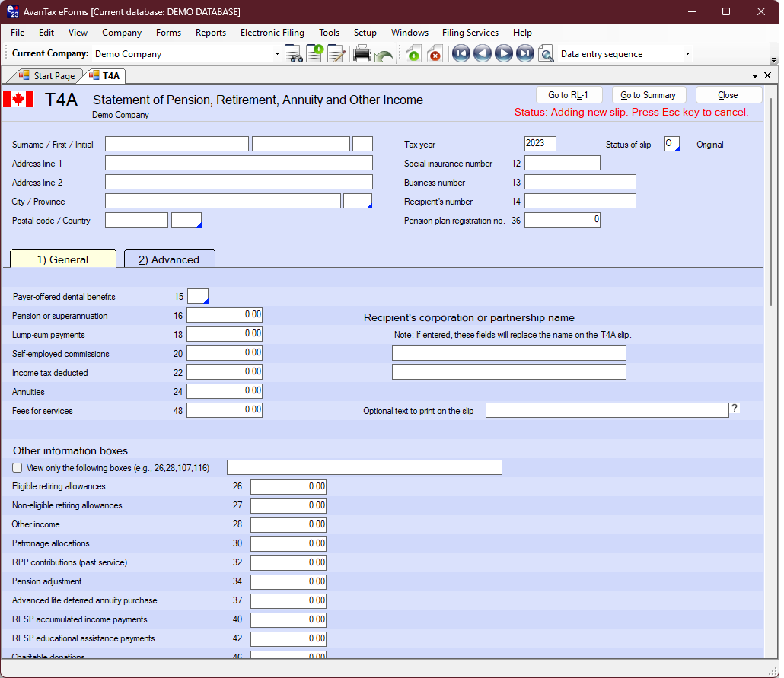Click the find company binoculars icon
This screenshot has width=784, height=678.
click(x=294, y=54)
